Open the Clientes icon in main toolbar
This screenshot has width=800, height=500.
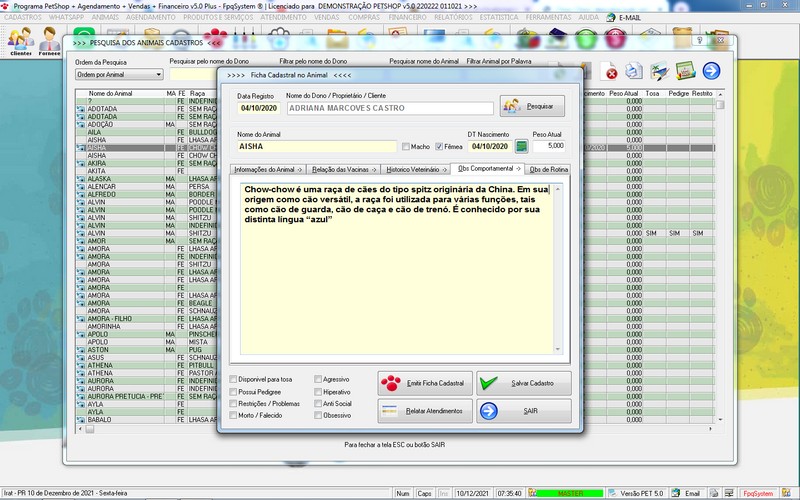click(x=21, y=41)
